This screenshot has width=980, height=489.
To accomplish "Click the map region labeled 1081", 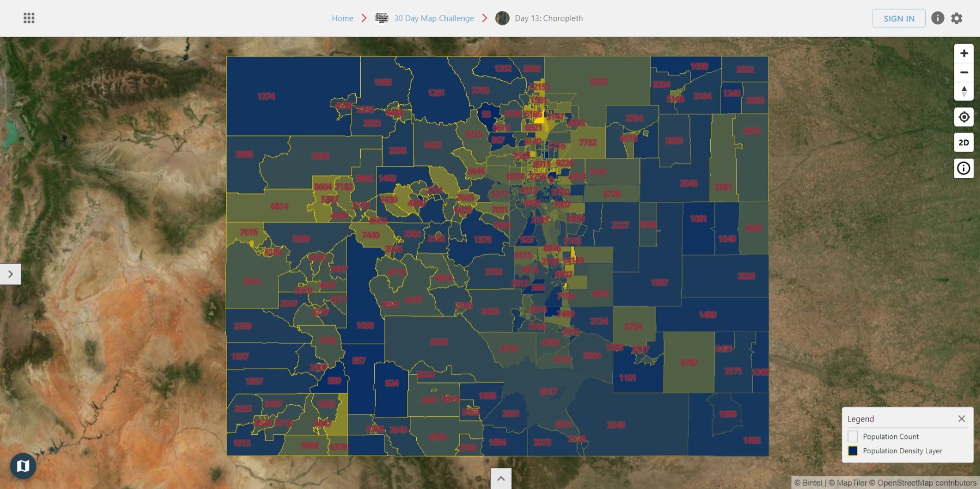I will (698, 219).
